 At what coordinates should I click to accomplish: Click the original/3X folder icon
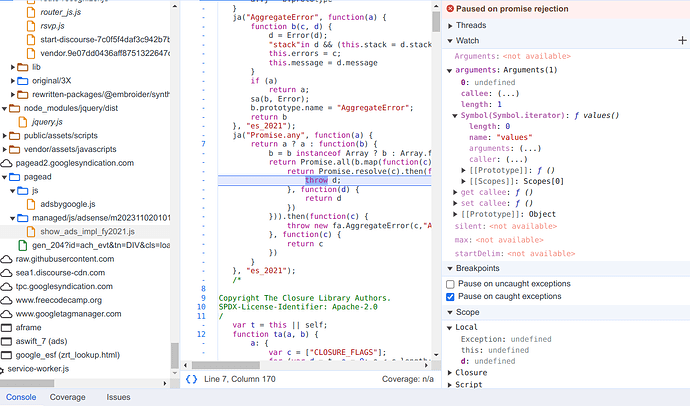[x=22, y=81]
